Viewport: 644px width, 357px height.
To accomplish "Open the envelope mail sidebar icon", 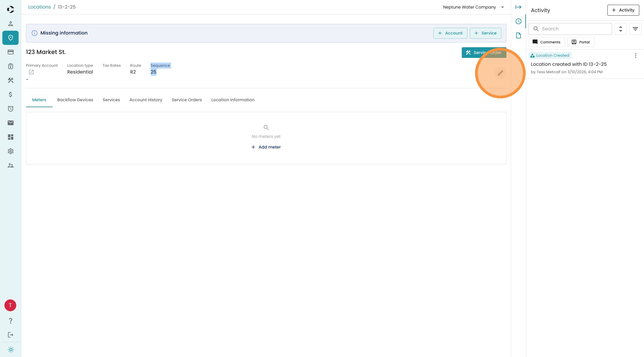I will (11, 123).
